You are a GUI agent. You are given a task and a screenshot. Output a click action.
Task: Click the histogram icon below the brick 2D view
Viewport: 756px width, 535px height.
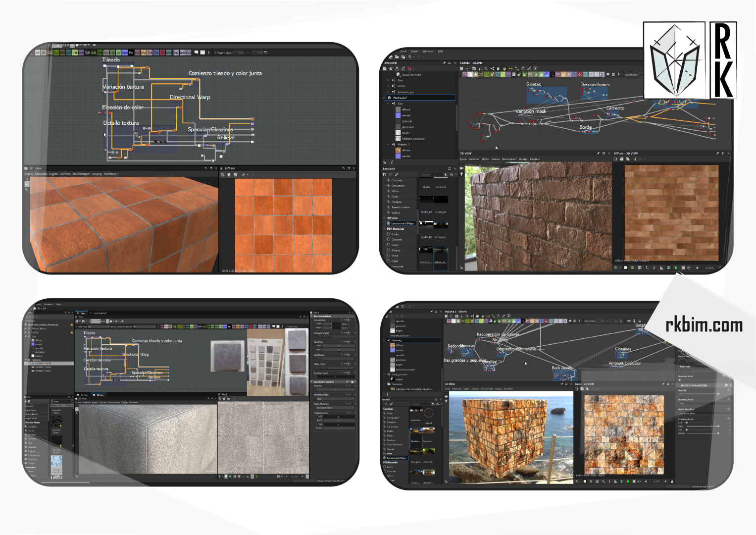click(x=661, y=268)
